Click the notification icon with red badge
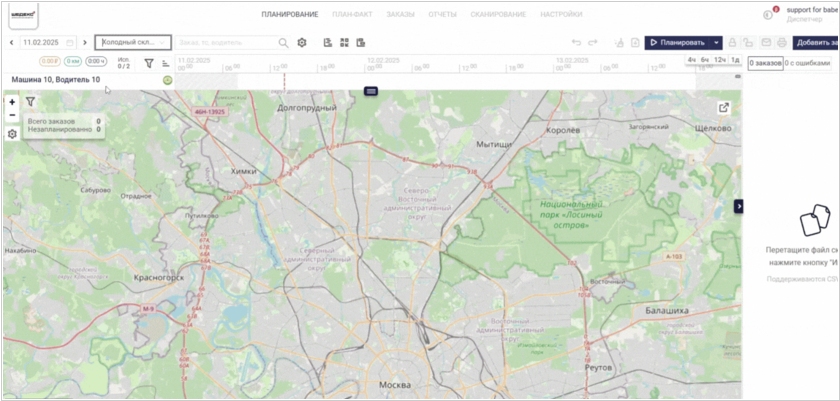The image size is (840, 401). (769, 14)
